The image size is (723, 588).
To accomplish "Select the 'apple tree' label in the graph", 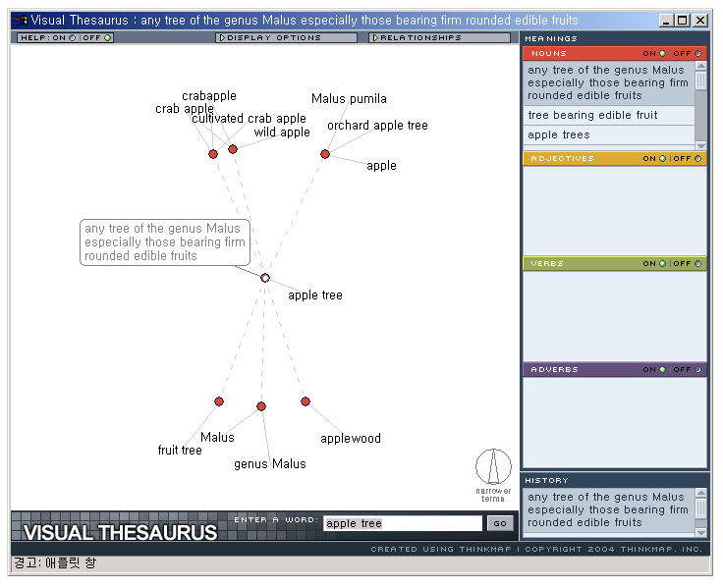I will click(315, 295).
